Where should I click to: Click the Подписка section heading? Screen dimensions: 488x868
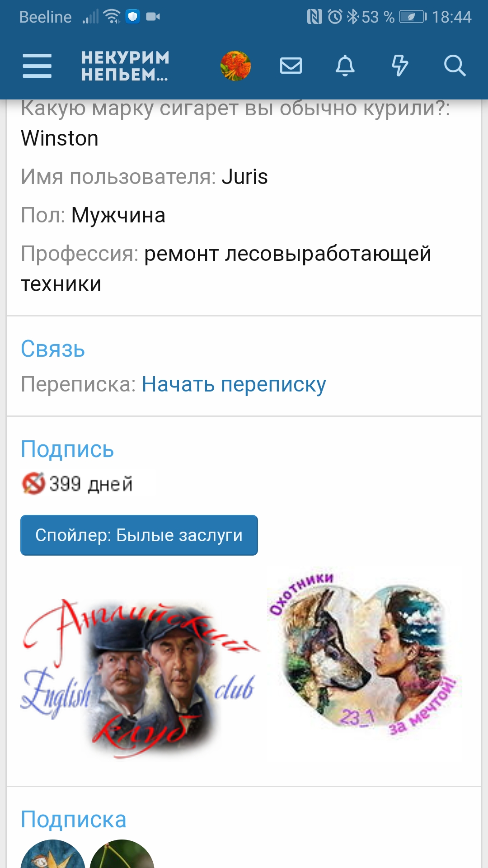74,820
